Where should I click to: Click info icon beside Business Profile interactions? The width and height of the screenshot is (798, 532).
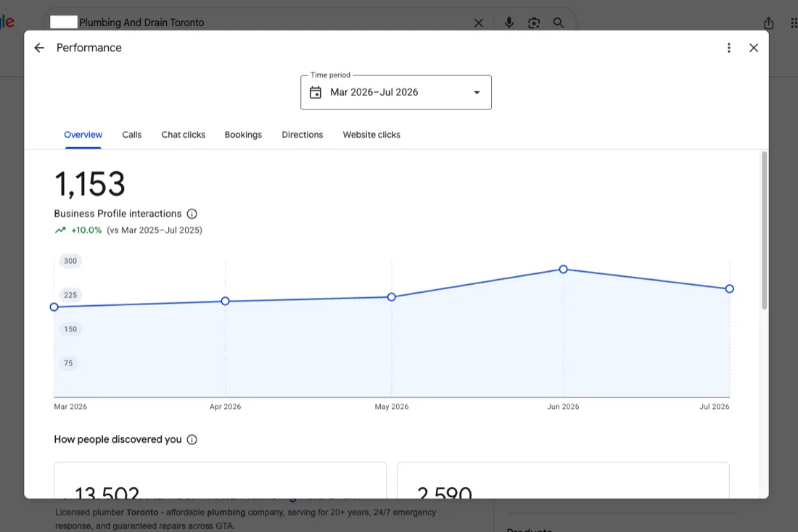(x=192, y=214)
